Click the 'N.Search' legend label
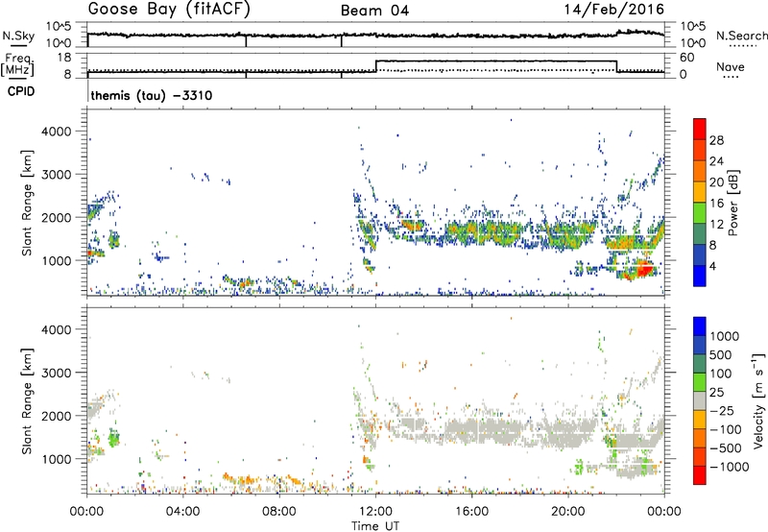The width and height of the screenshot is (768, 532). tap(741, 36)
